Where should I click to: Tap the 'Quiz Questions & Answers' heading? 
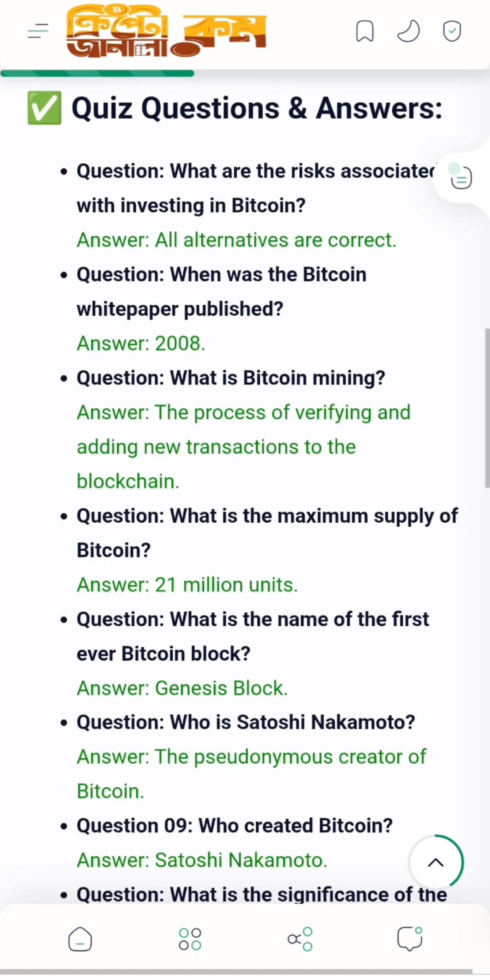click(x=256, y=108)
